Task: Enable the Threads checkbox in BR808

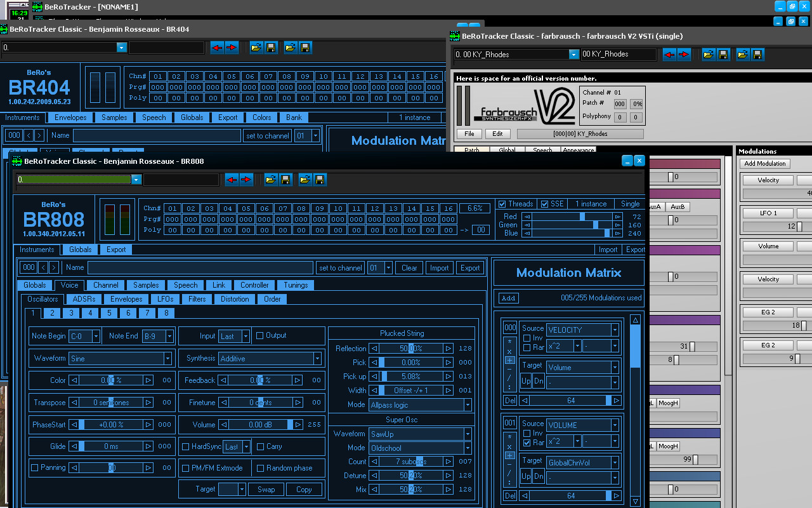Action: point(502,204)
